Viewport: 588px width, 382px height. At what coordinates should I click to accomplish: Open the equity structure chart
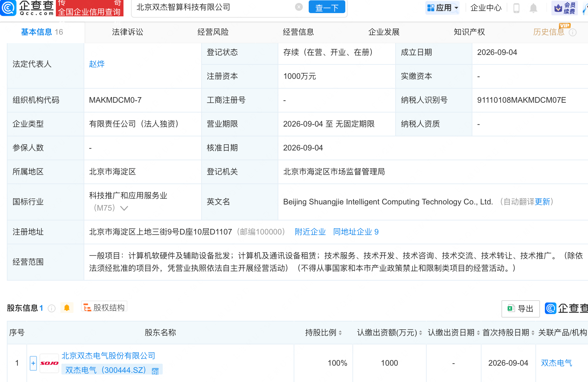(x=104, y=307)
